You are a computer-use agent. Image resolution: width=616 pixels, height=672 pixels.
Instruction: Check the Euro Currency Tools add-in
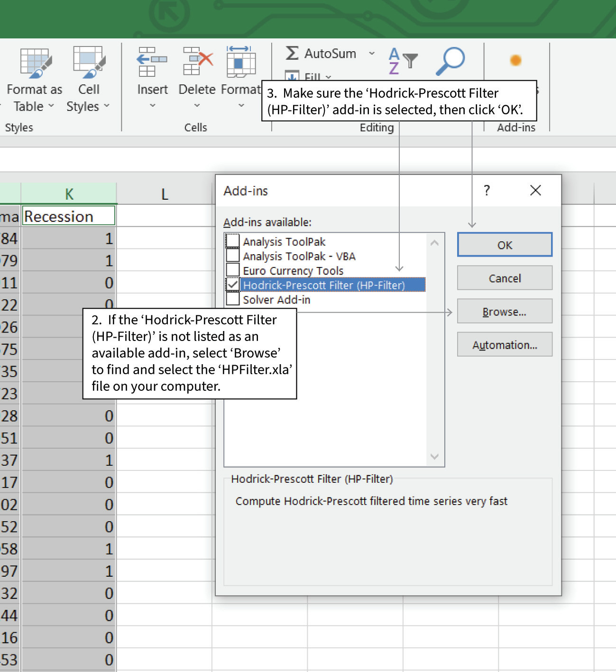[x=232, y=270]
